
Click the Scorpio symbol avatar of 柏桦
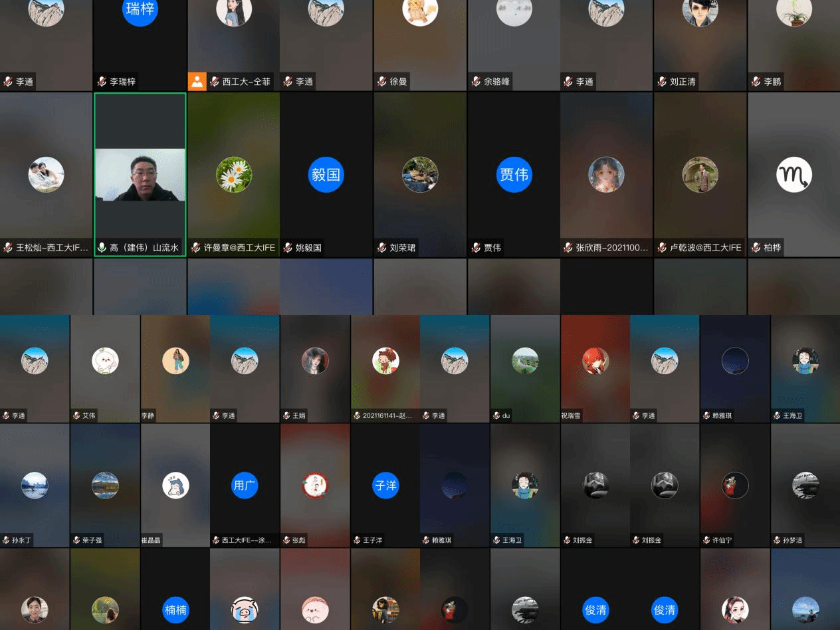[x=794, y=175]
